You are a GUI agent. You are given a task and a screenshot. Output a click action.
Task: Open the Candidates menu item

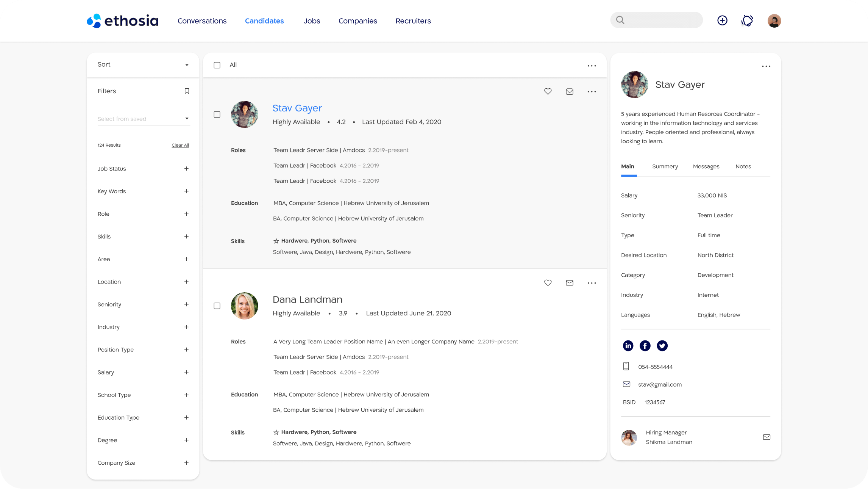pos(264,21)
